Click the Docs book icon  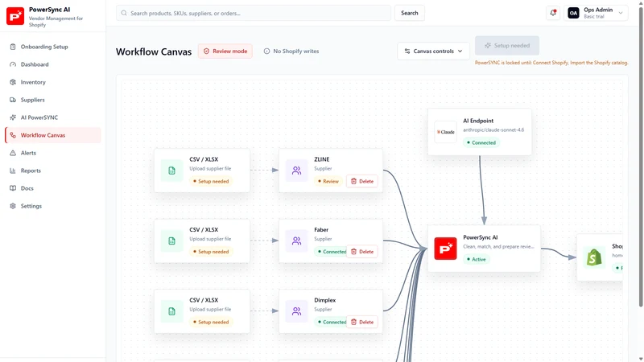coord(13,188)
